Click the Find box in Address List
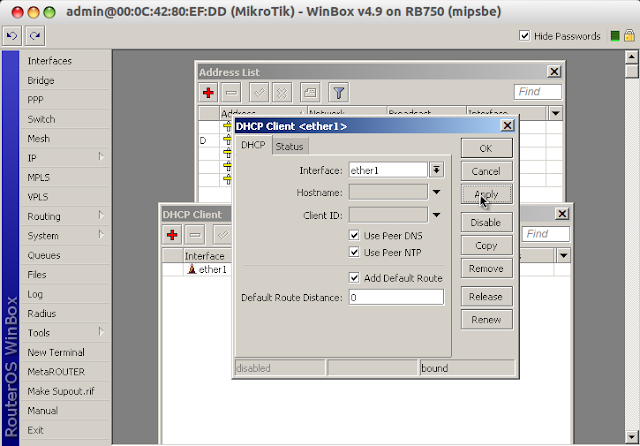The height and width of the screenshot is (446, 640). click(538, 92)
